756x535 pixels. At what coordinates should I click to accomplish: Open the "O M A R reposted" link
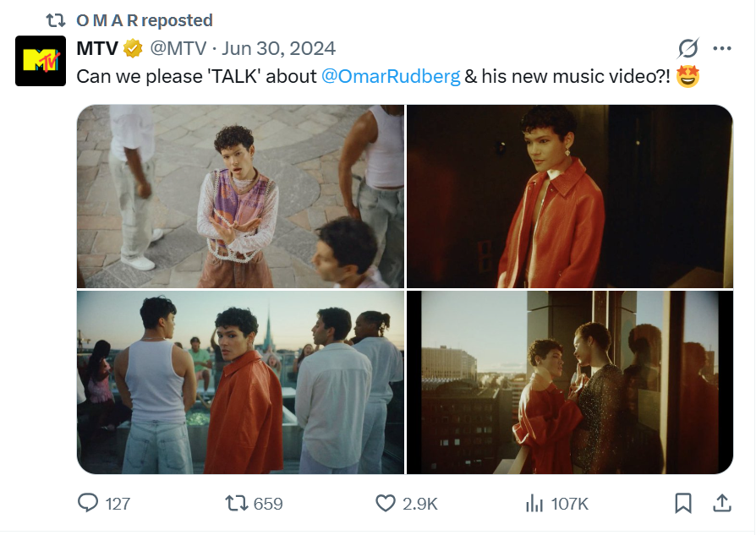(x=144, y=19)
